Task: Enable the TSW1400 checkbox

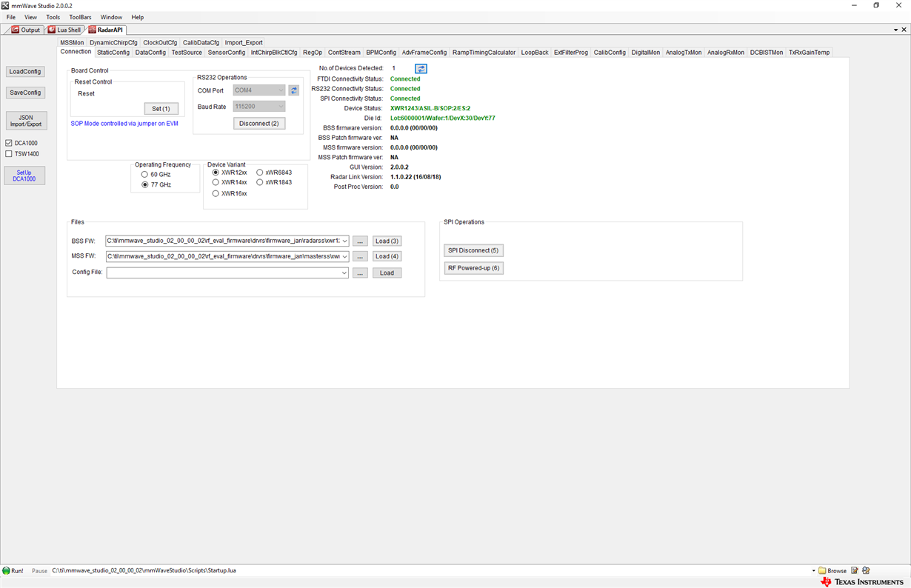Action: 9,154
